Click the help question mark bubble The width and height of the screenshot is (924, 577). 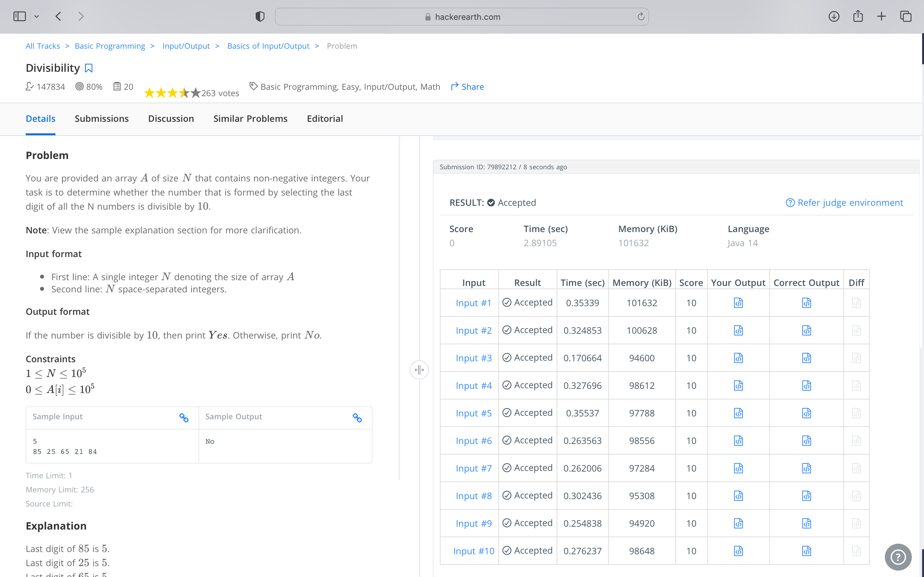click(898, 557)
